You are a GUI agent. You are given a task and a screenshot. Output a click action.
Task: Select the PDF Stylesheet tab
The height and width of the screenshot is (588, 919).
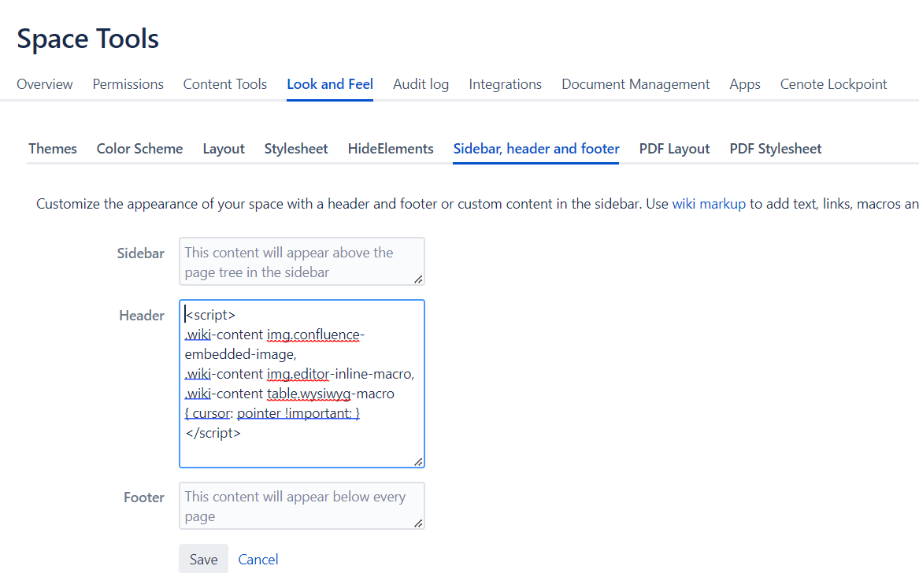(775, 148)
